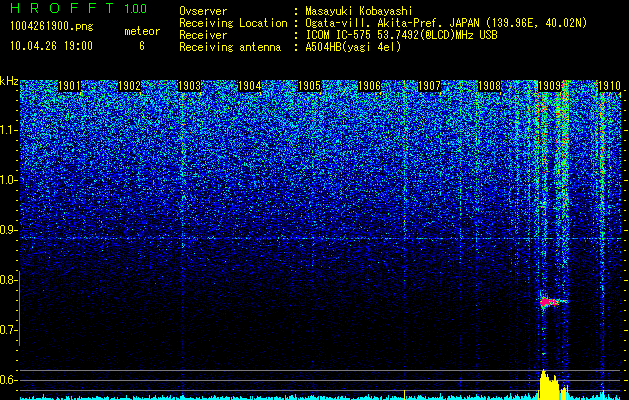Viewport: 629px width, 400px height.
Task: Click the 1908 time marker label
Action: tap(490, 86)
